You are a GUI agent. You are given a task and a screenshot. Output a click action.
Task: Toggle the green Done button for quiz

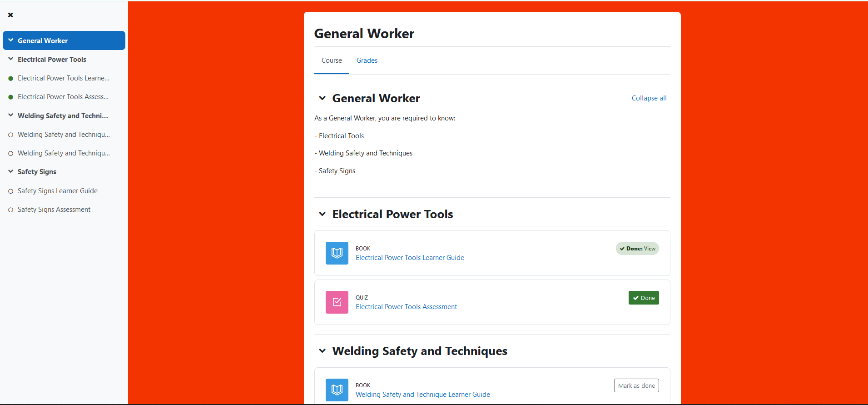(x=643, y=298)
